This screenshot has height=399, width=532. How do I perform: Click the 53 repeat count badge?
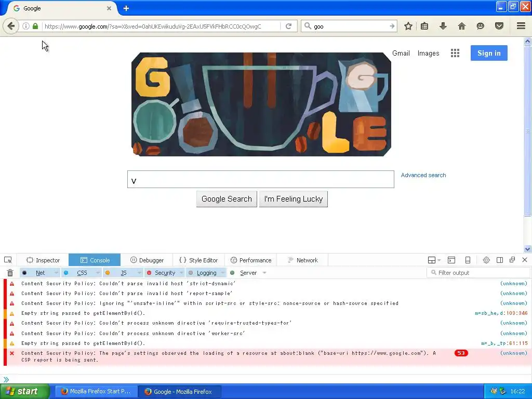point(461,353)
